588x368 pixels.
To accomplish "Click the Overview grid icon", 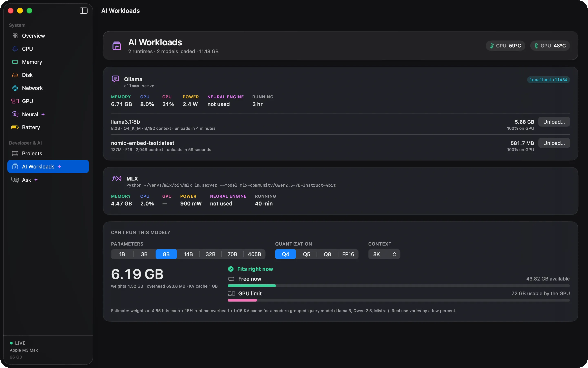I will tap(15, 36).
